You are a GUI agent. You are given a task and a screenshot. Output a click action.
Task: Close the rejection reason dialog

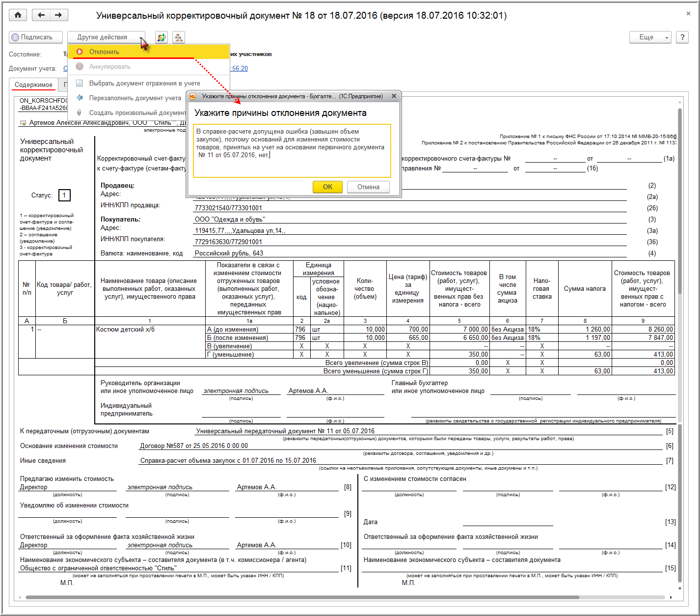coord(394,96)
